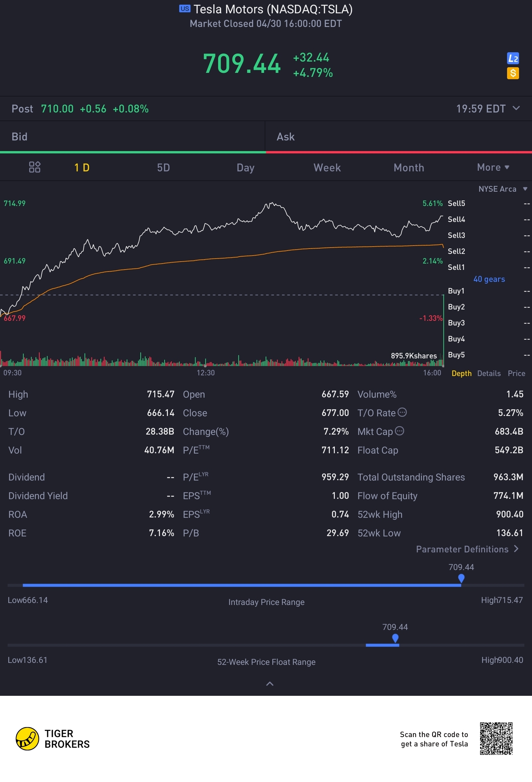Image resolution: width=532 pixels, height=782 pixels.
Task: Tap the US market flag badge
Action: pyautogui.click(x=185, y=8)
